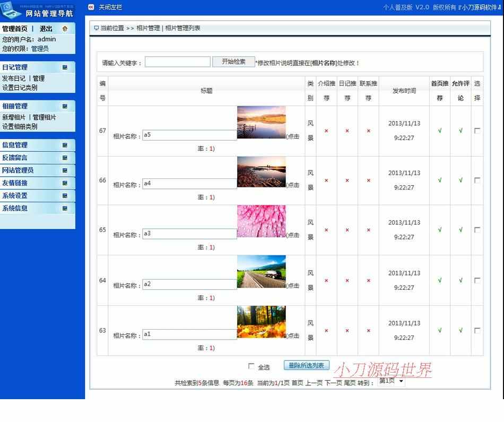Toggle 允许评论 green check for row 63
This screenshot has height=422, width=504.
tap(460, 330)
